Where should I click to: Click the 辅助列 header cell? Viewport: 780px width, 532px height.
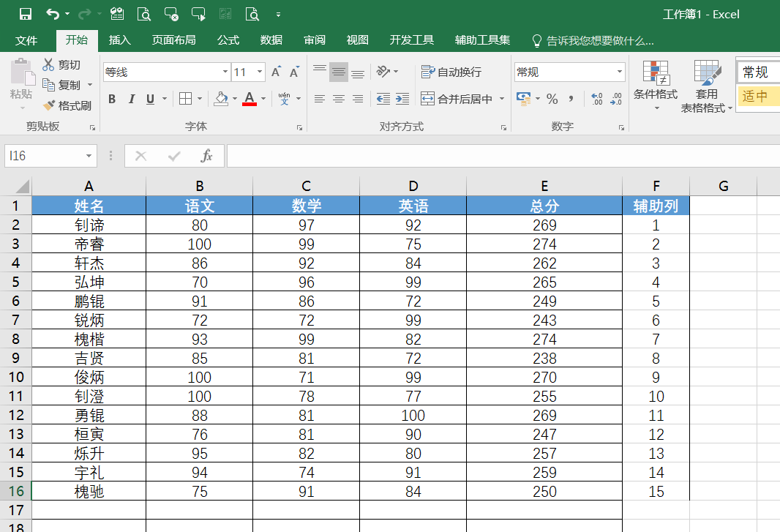pyautogui.click(x=656, y=206)
